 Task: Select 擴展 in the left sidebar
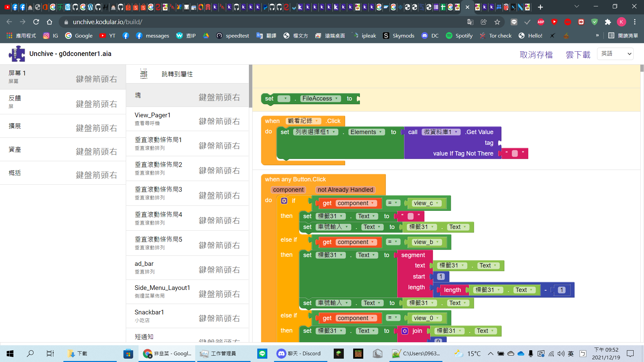click(x=63, y=126)
